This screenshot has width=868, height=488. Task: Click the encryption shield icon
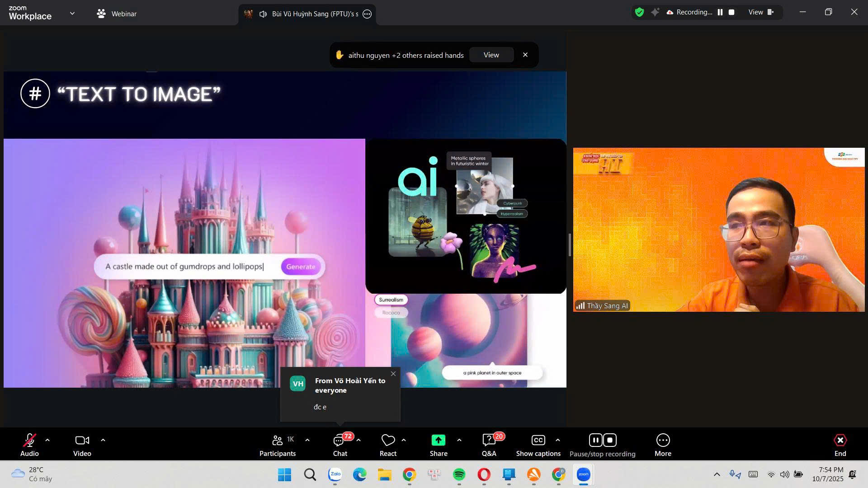[x=639, y=12]
